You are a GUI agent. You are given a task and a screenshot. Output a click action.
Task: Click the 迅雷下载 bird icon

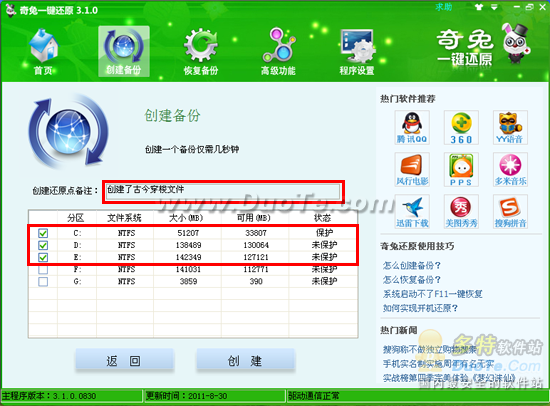pos(412,211)
